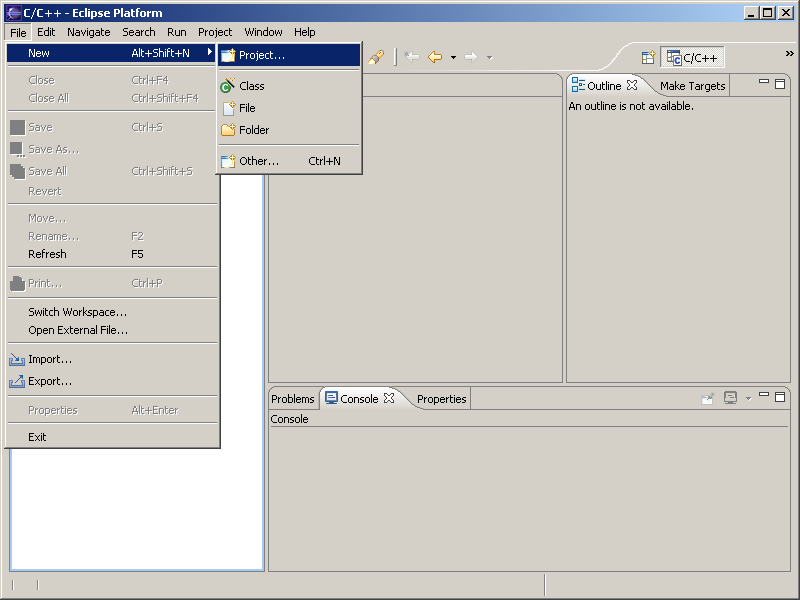Close the Console view with X

coord(389,399)
